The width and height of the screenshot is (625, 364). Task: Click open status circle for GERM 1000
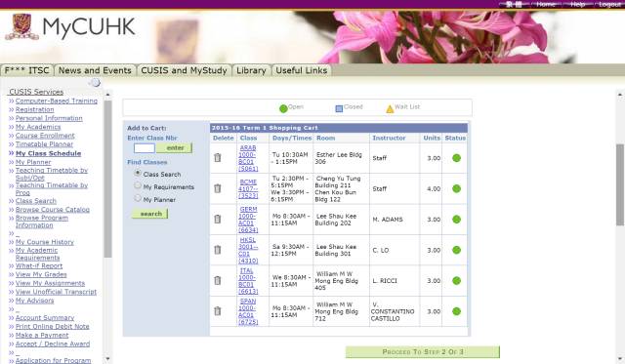click(456, 220)
